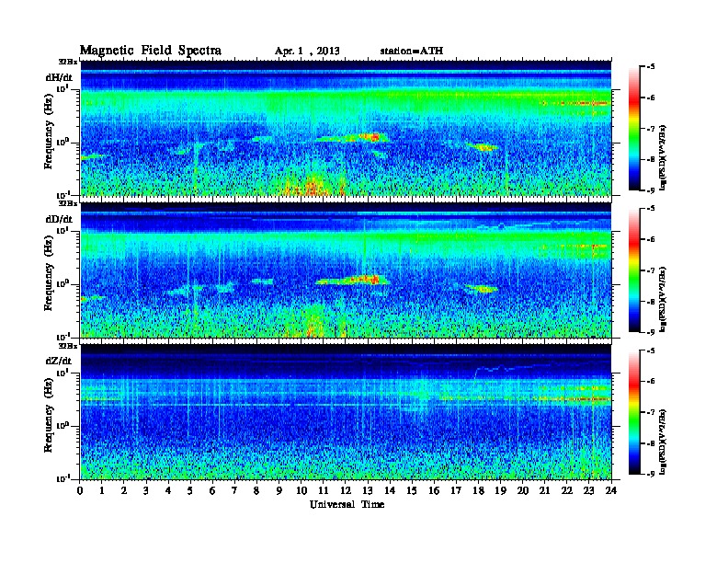Screen dimensions: 728x563
Task: Click the hour 2 tick label on the time axis
Action: [124, 490]
